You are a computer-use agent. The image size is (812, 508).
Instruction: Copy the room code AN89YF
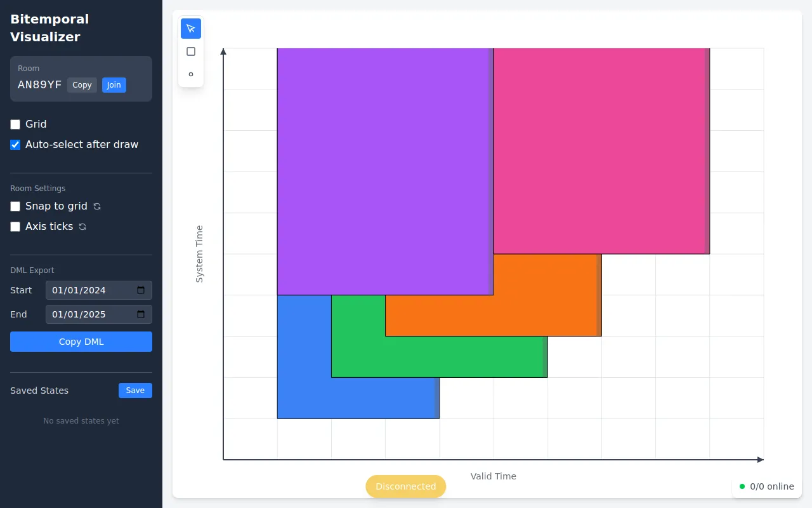(82, 84)
